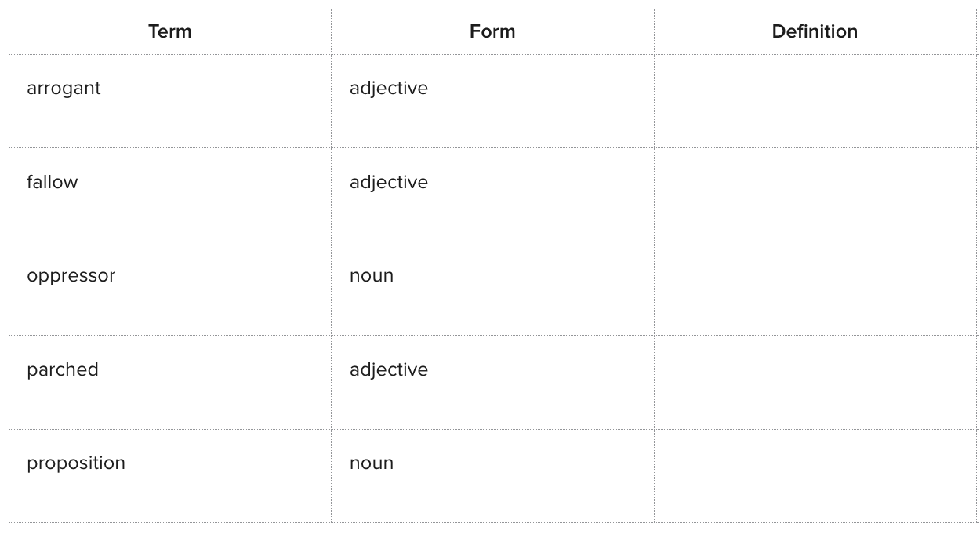Click 'adjective' in the arrogant row
980x538 pixels.
pyautogui.click(x=389, y=89)
